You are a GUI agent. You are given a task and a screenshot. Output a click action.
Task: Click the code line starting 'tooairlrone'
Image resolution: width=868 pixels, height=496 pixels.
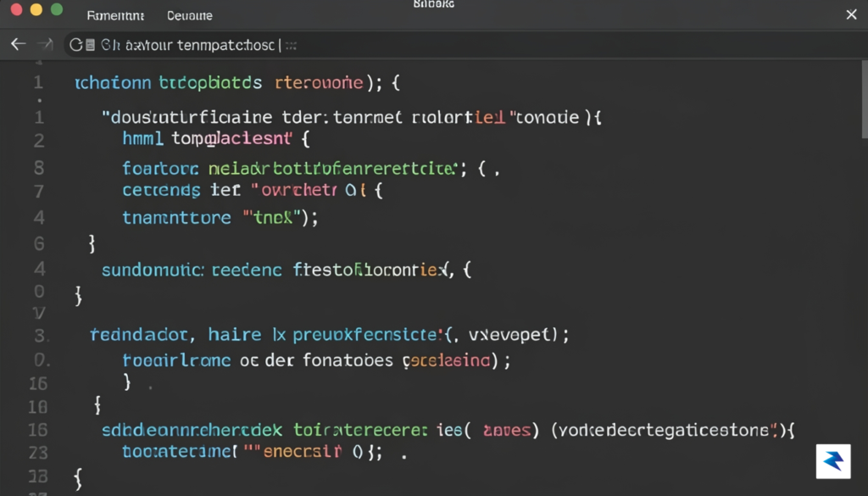317,361
